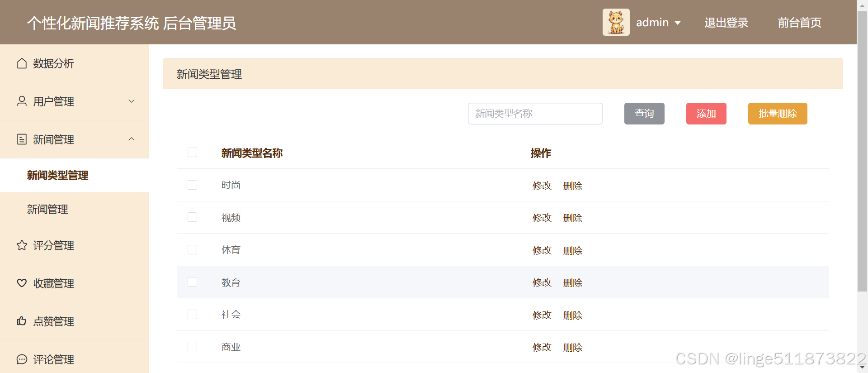The width and height of the screenshot is (868, 373).
Task: Check the checkbox for 时尚 row
Action: pos(192,185)
